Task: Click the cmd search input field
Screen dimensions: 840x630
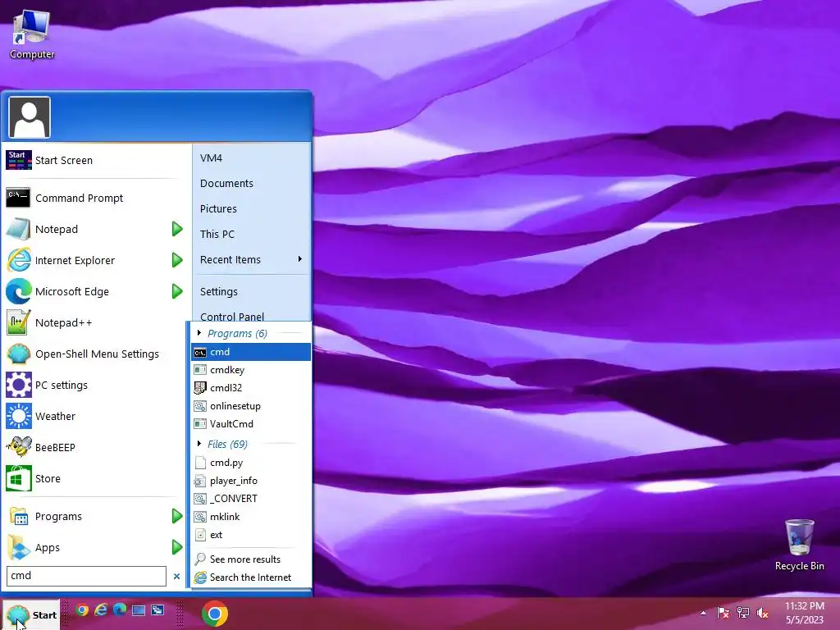Action: [86, 576]
